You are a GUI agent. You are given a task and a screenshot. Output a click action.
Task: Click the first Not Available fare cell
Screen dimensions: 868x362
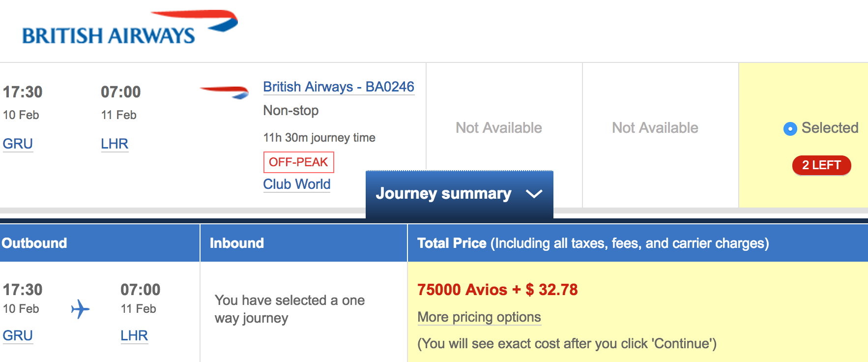[x=499, y=128]
